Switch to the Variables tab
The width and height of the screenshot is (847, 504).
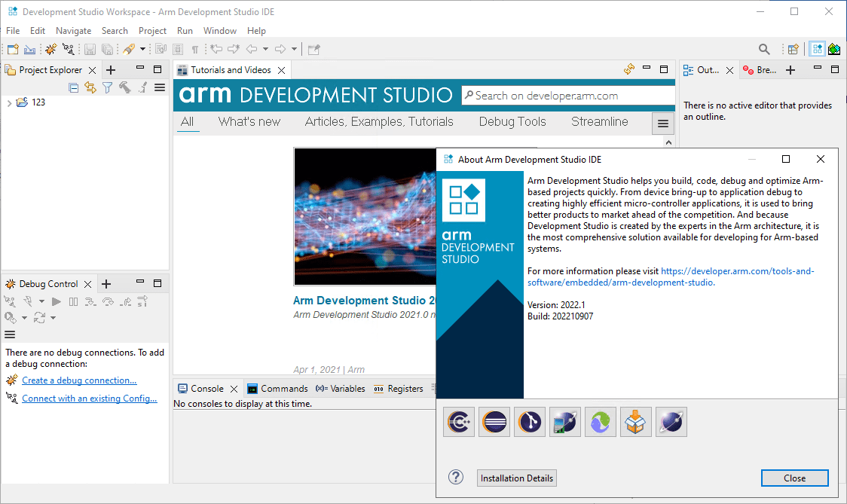(341, 389)
